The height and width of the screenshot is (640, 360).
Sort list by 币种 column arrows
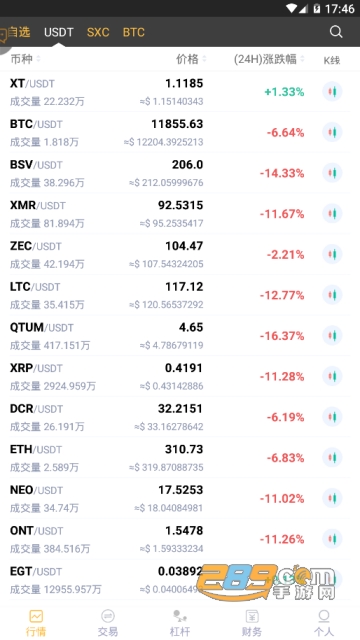pyautogui.click(x=38, y=59)
